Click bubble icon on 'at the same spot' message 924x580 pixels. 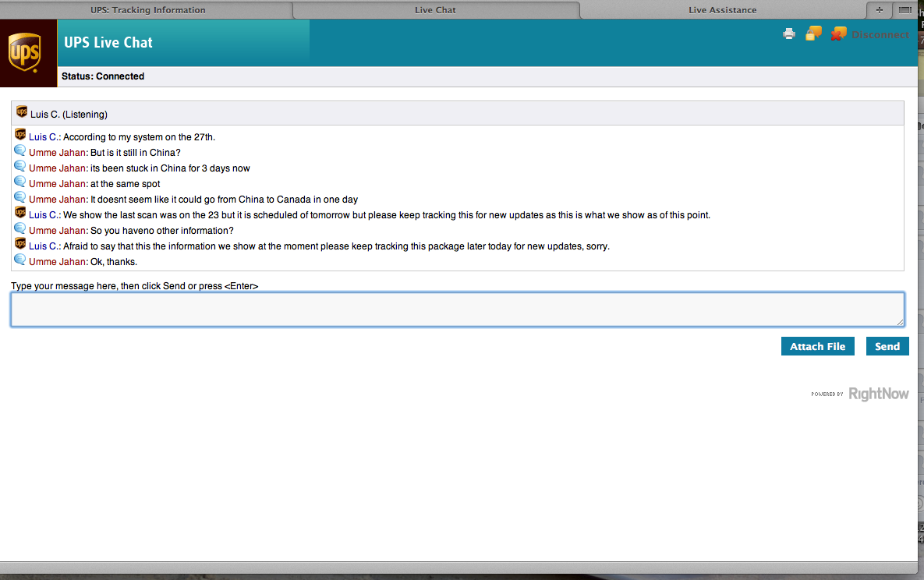coord(20,182)
